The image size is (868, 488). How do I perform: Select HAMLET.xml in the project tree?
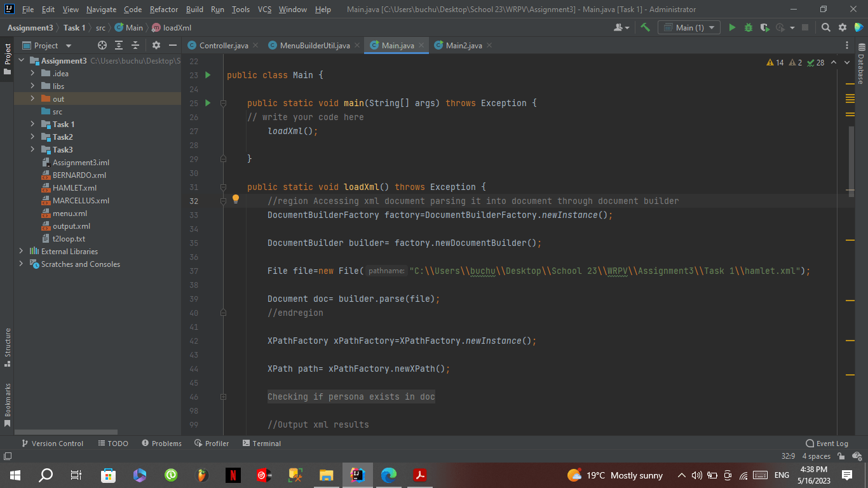pos(74,188)
